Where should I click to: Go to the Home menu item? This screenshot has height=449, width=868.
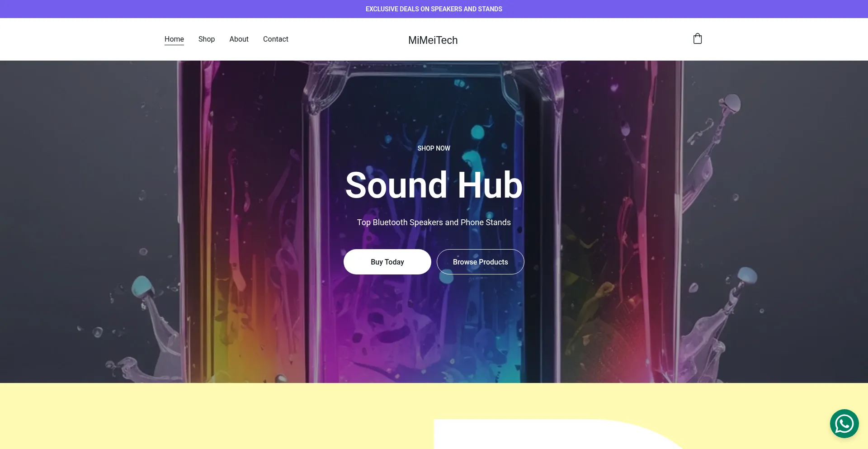coord(174,39)
